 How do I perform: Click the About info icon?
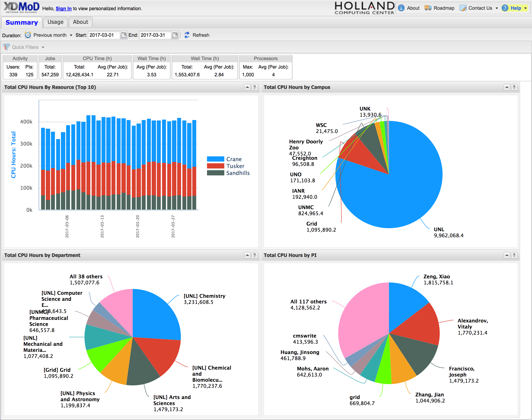(401, 8)
